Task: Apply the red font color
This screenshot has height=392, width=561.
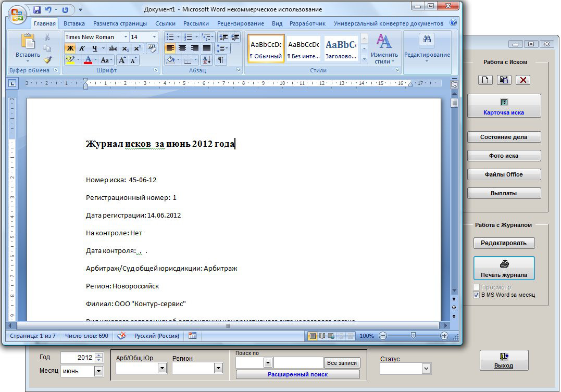Action: pos(88,60)
